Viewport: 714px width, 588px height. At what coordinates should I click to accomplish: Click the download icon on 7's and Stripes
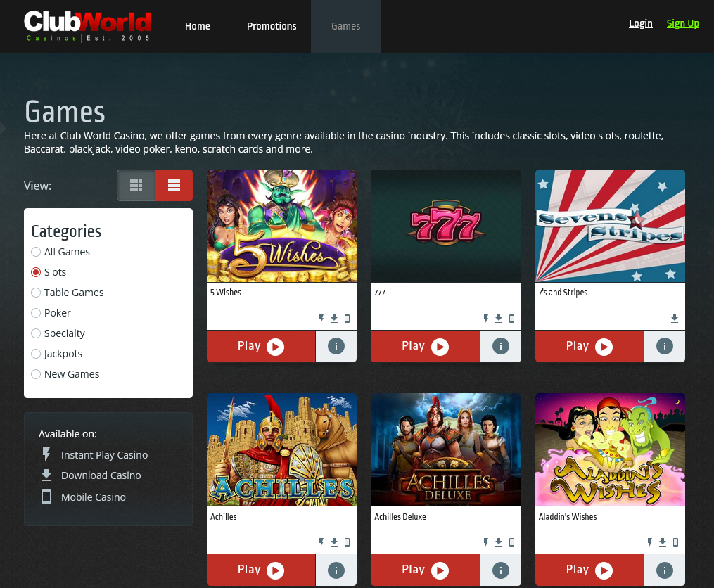point(674,319)
